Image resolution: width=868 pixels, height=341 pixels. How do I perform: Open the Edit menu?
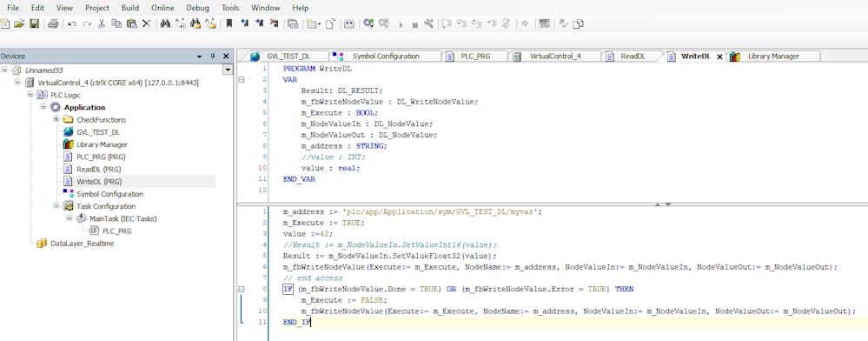(x=37, y=8)
